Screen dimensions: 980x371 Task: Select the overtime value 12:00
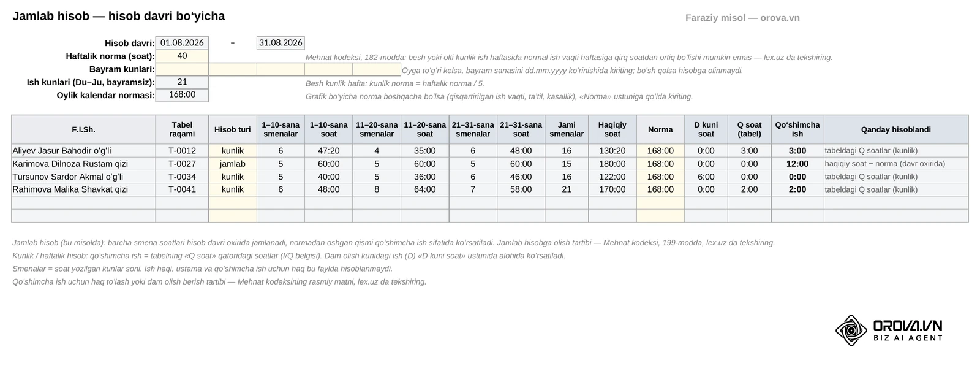797,164
